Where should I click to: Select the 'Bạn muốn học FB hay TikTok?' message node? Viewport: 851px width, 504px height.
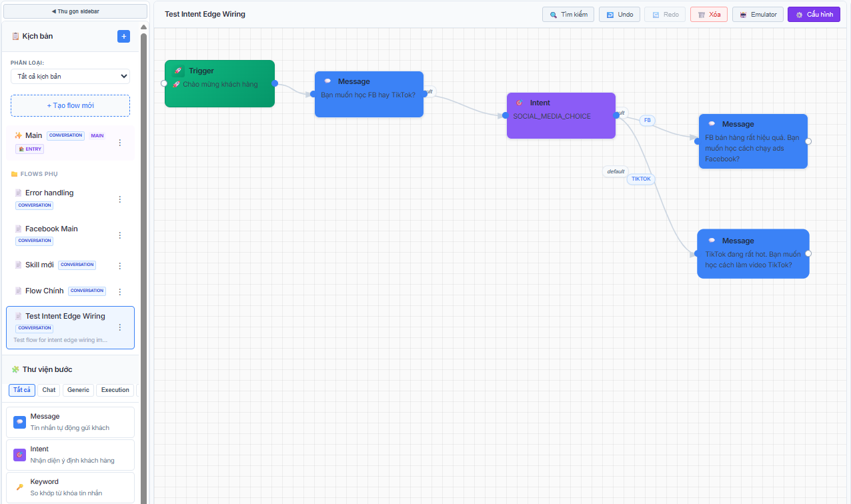coord(369,94)
